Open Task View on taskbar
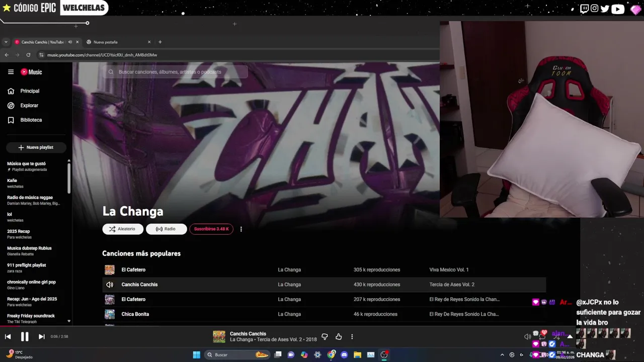 pyautogui.click(x=278, y=354)
